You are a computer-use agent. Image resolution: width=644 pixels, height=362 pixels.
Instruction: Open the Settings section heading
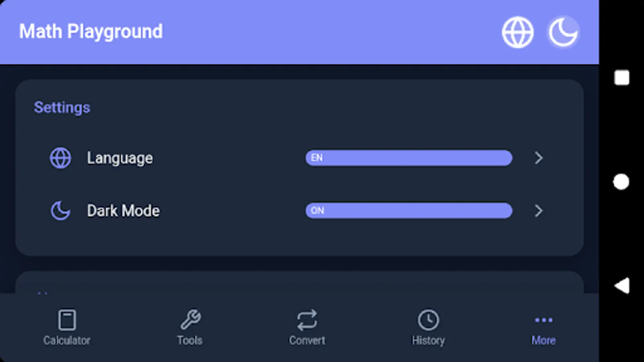(62, 107)
